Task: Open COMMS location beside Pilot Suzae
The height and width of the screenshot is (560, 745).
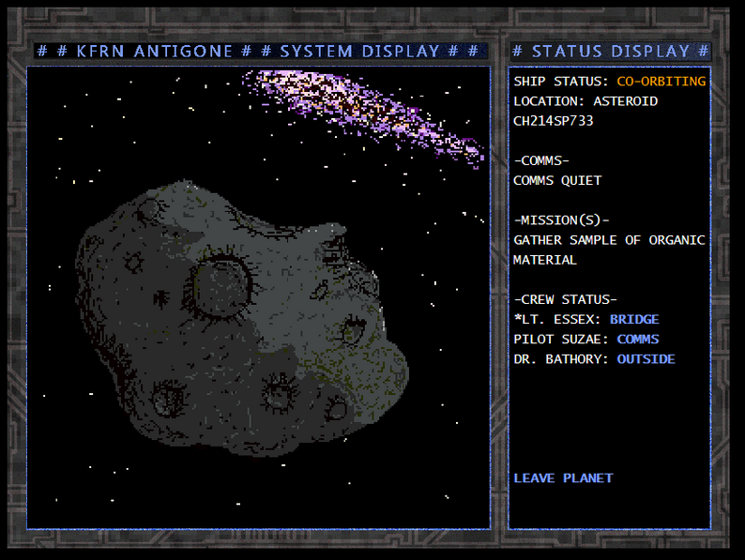Action: (638, 340)
